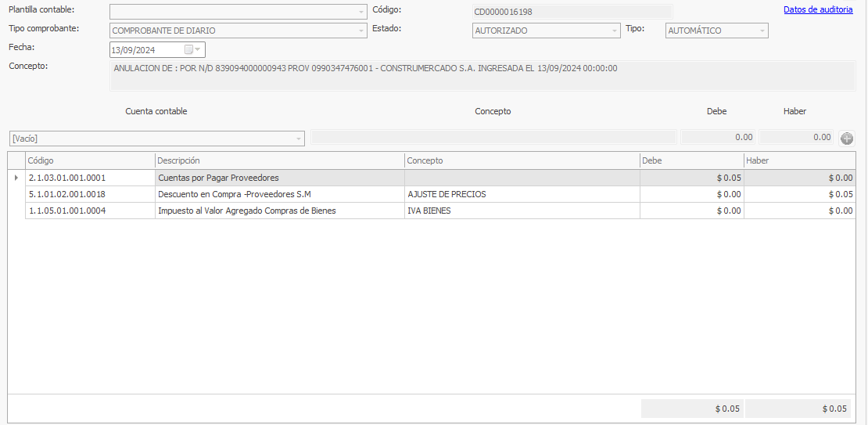Click the dropdown arrow of Fecha field
The image size is (868, 425).
pos(198,50)
